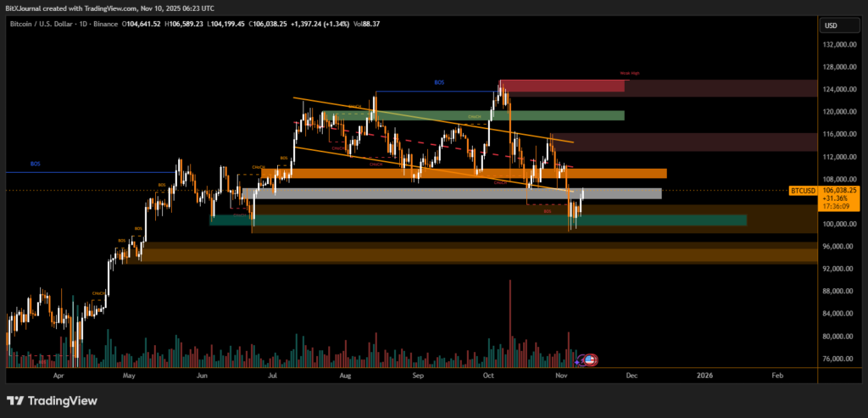Click the TradingView brand text link
The width and height of the screenshot is (868, 418).
[x=63, y=400]
